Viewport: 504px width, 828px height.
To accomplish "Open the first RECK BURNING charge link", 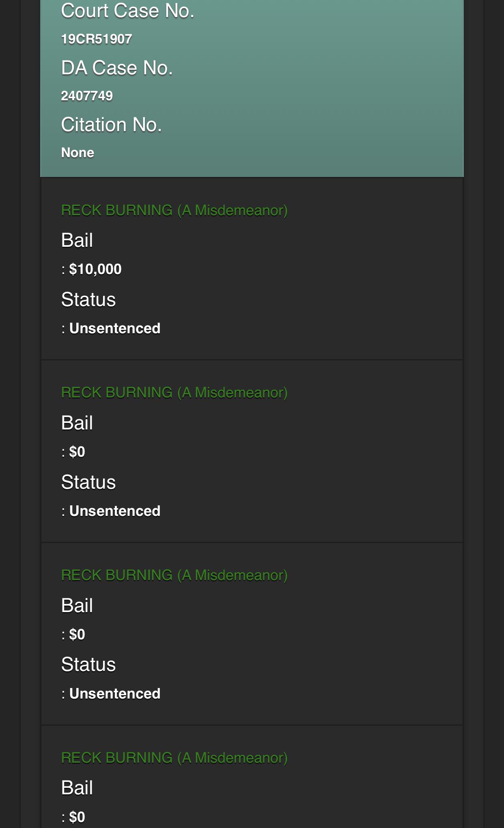I will point(174,210).
